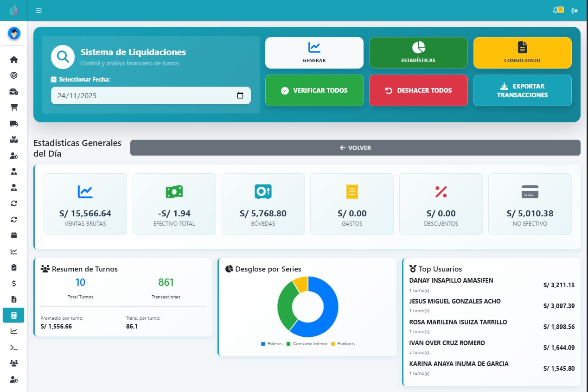Select the dollar sign sidebar icon
This screenshot has width=588, height=392.
pyautogui.click(x=14, y=283)
